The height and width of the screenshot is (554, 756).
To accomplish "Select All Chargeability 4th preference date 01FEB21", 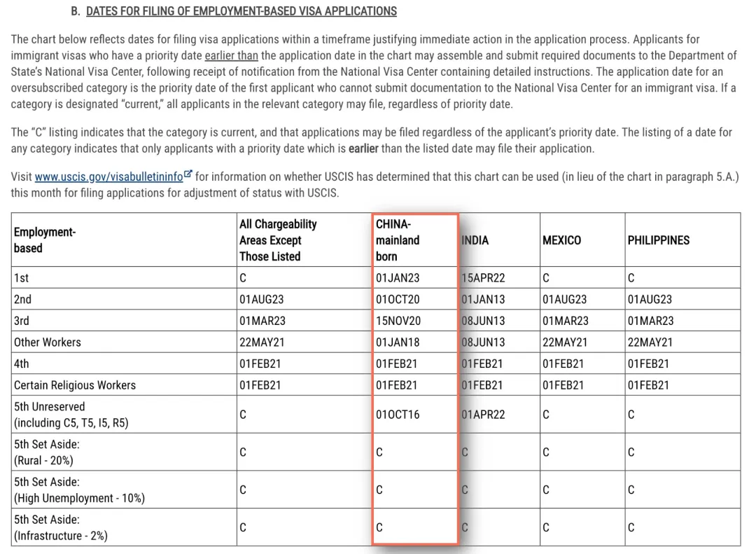I will click(x=260, y=363).
